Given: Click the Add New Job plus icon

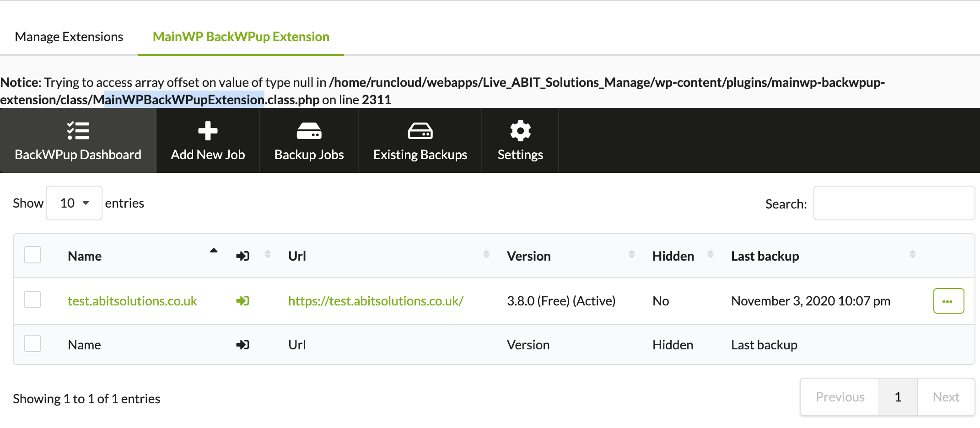Looking at the screenshot, I should [208, 131].
